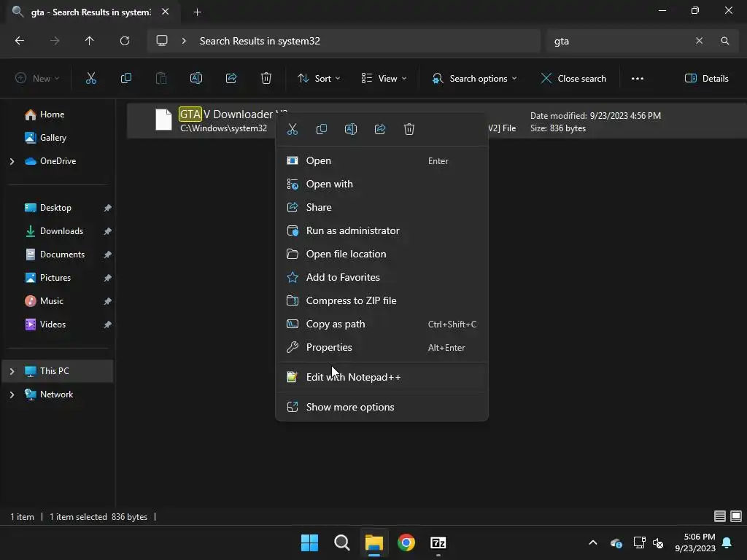Clear the gta search text with the X
The width and height of the screenshot is (747, 560).
point(699,41)
